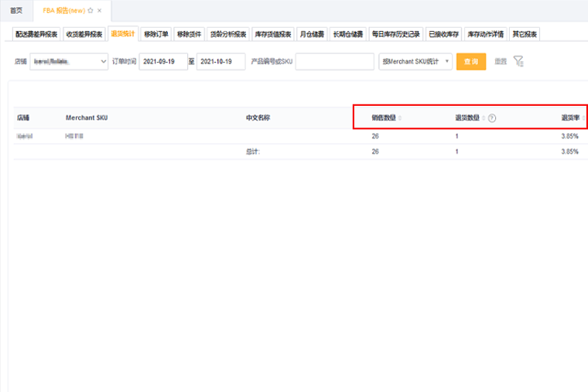Open the 月仓储费 tab
Image resolution: width=588 pixels, height=392 pixels.
[312, 34]
